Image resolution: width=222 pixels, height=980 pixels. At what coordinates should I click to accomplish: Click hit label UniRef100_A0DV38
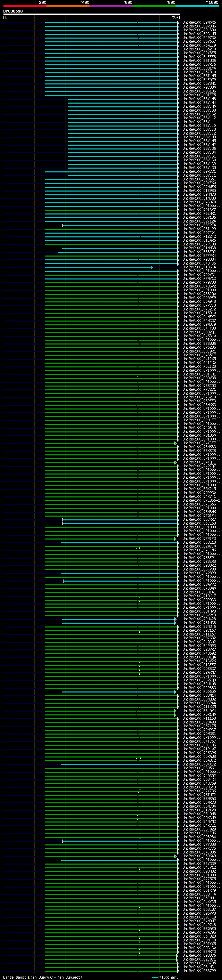[x=199, y=378]
